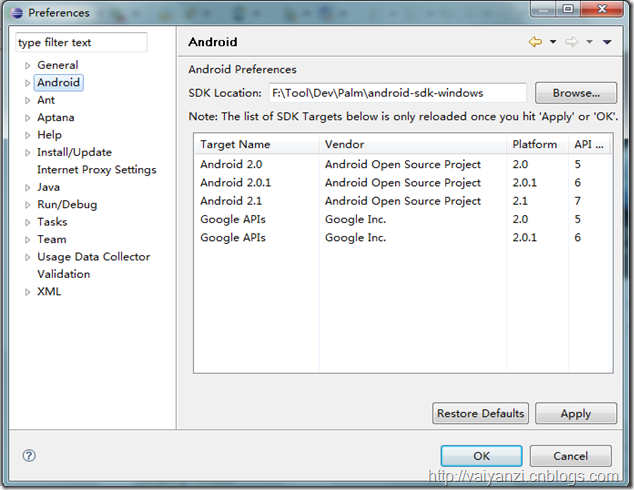Select XML in the preferences tree
This screenshot has height=490, width=634.
click(x=49, y=291)
